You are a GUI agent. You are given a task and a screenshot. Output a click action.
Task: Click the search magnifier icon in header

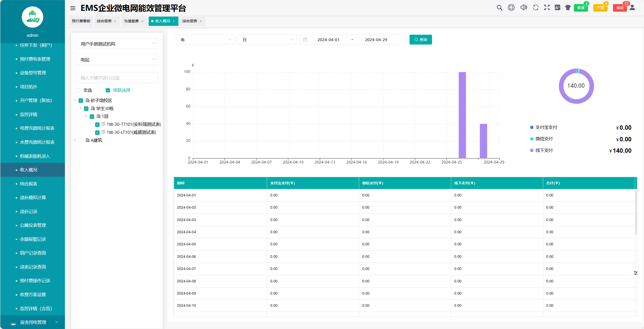[499, 8]
